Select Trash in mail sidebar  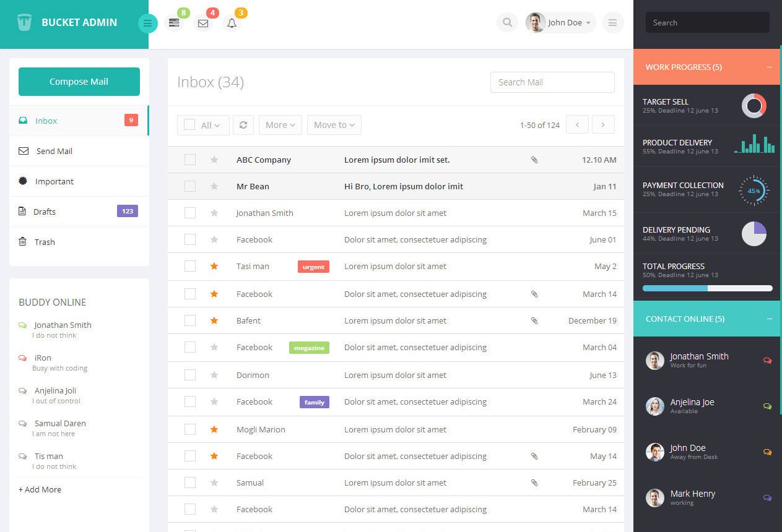pos(45,242)
